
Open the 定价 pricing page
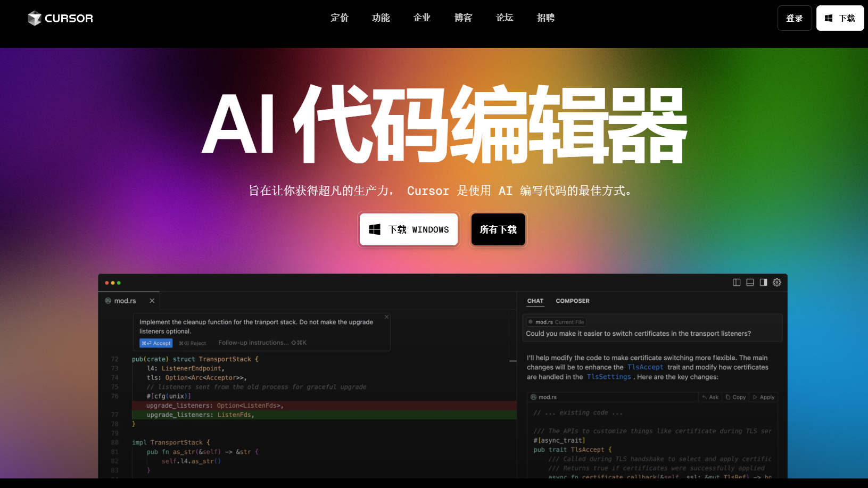click(x=340, y=18)
